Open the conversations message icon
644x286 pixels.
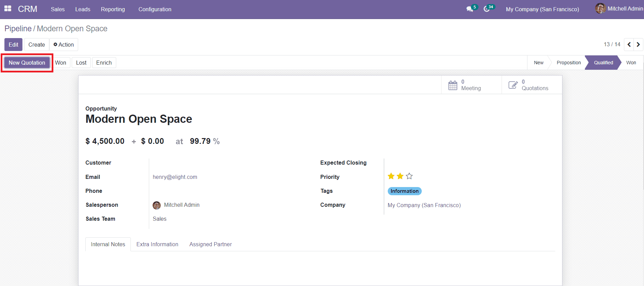tap(470, 9)
